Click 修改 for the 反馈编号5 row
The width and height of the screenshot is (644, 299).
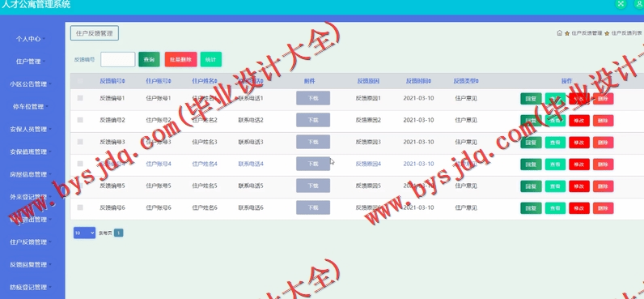[579, 186]
